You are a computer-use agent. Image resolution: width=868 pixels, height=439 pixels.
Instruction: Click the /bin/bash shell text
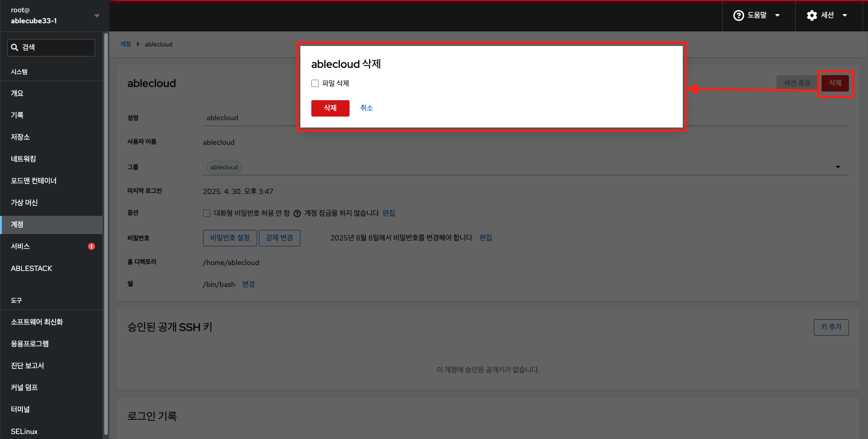[x=219, y=285]
